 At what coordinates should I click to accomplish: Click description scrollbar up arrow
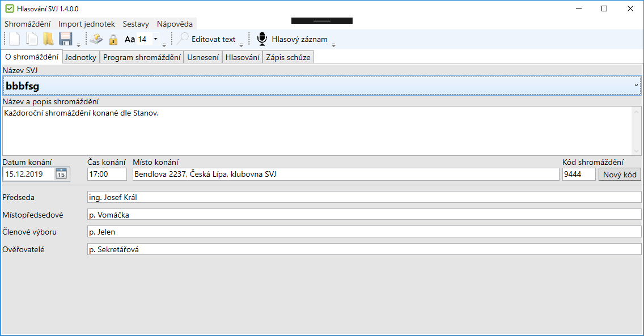point(636,111)
